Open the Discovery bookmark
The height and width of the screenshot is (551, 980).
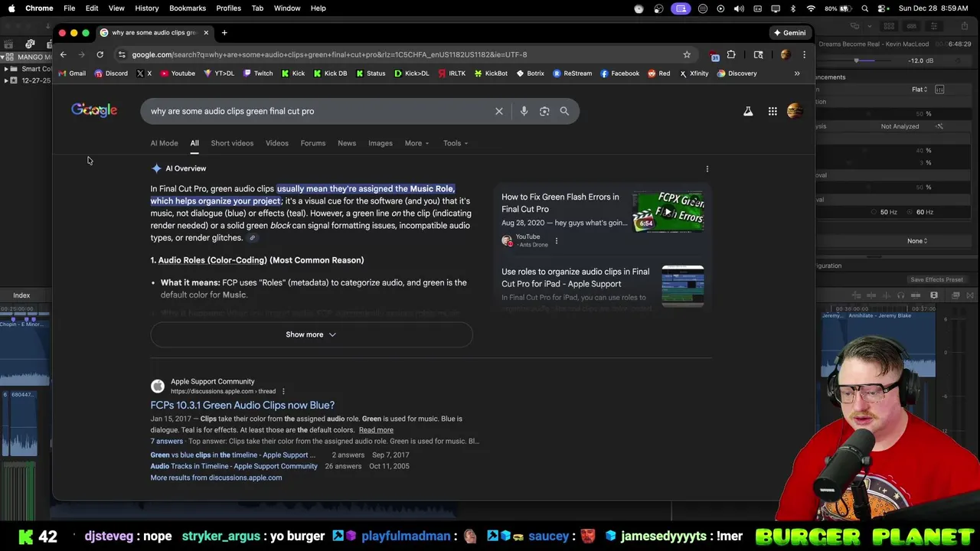click(737, 73)
